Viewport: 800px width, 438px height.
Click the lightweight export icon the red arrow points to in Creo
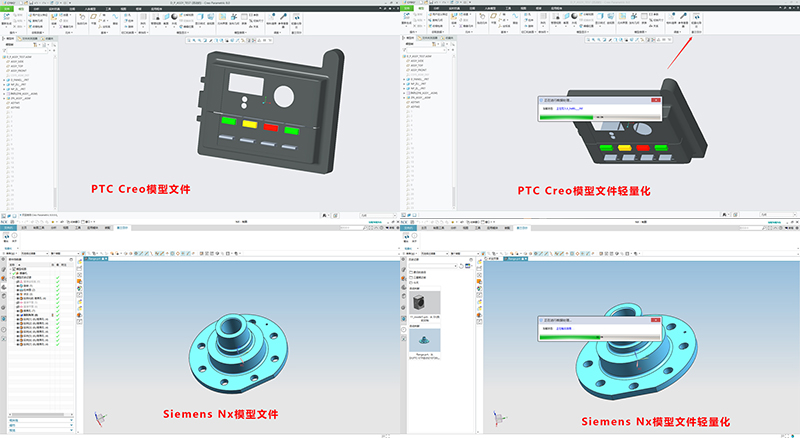(697, 17)
